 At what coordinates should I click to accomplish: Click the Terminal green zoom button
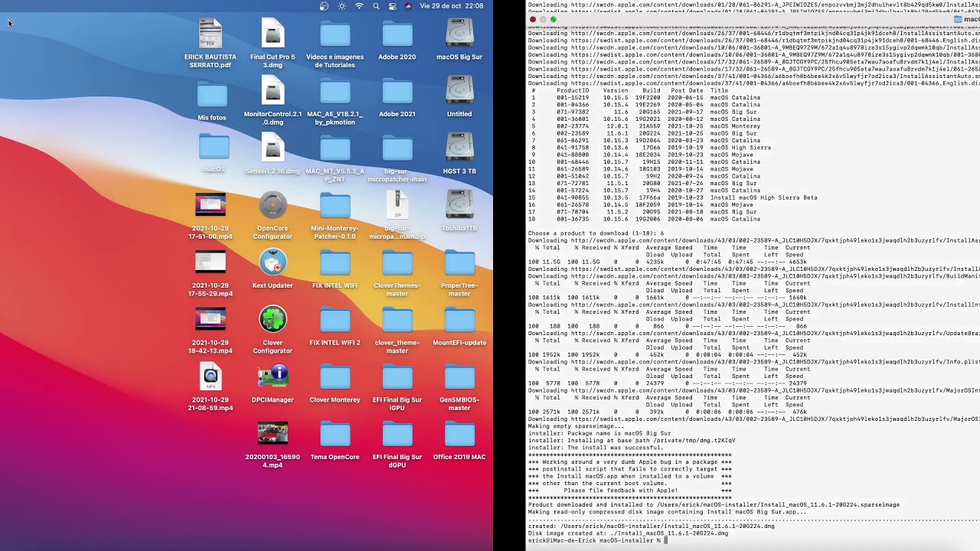(x=554, y=19)
